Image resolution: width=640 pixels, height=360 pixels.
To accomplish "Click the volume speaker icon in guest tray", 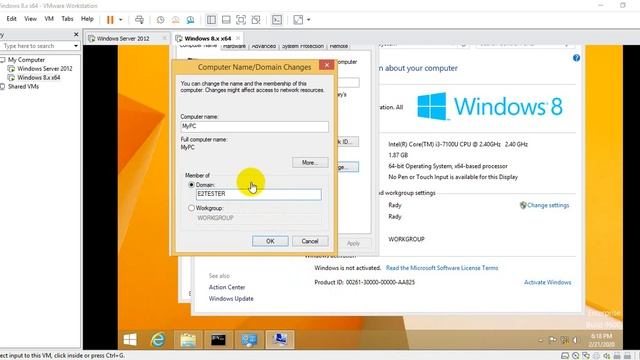I will coord(575,340).
